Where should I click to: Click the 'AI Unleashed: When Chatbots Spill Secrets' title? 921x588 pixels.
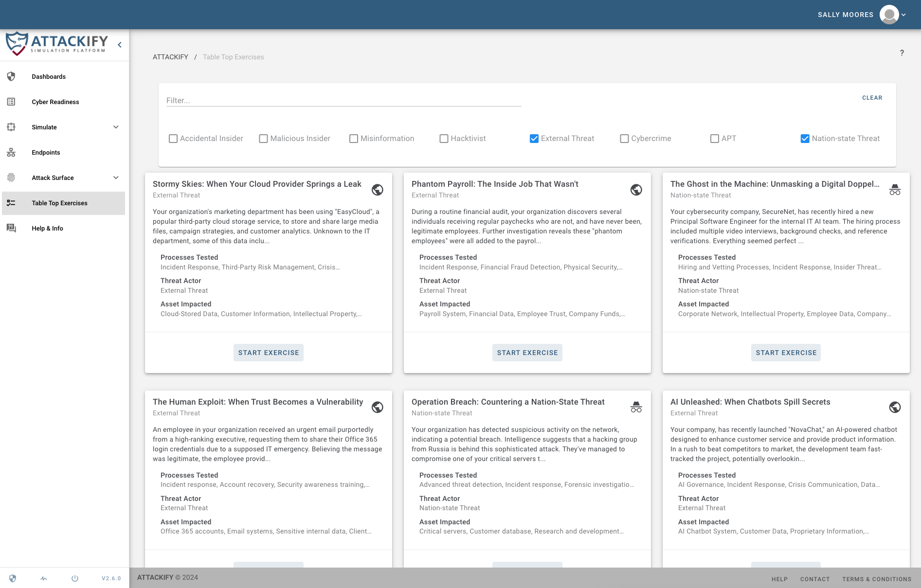(x=750, y=402)
